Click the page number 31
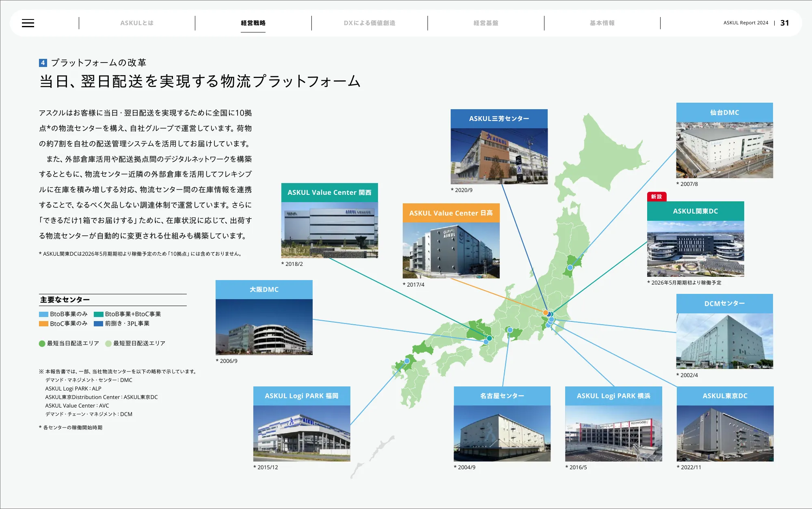The width and height of the screenshot is (812, 509). pos(784,23)
